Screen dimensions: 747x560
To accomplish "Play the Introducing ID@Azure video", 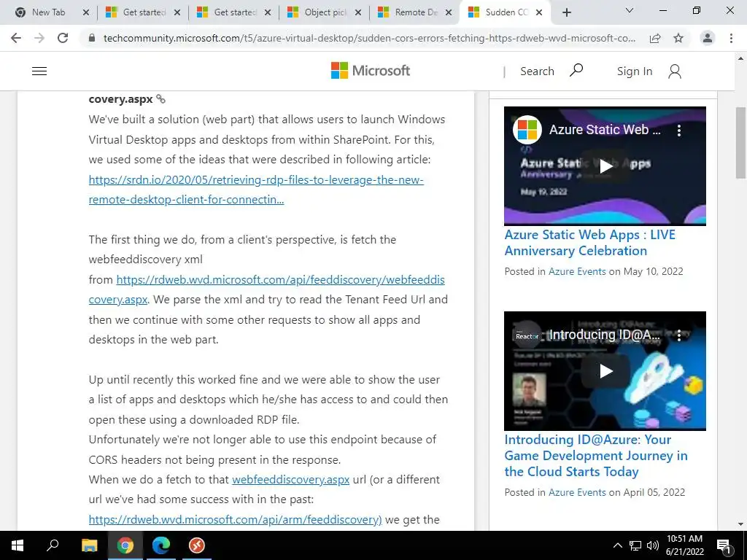I will point(605,370).
